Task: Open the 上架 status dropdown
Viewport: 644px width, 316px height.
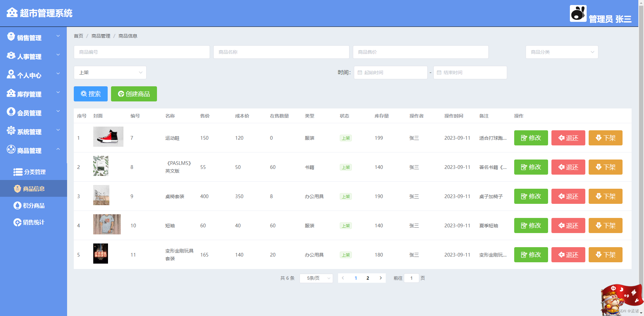Action: [x=110, y=73]
